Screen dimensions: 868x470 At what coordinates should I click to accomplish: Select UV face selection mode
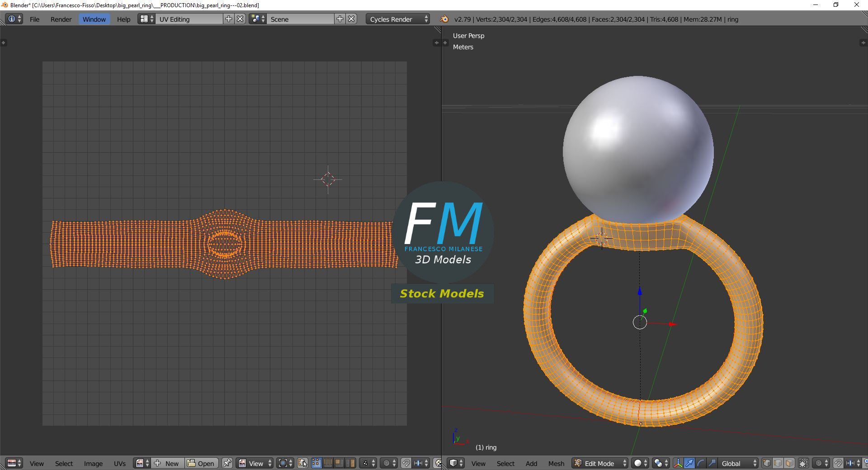click(x=339, y=463)
